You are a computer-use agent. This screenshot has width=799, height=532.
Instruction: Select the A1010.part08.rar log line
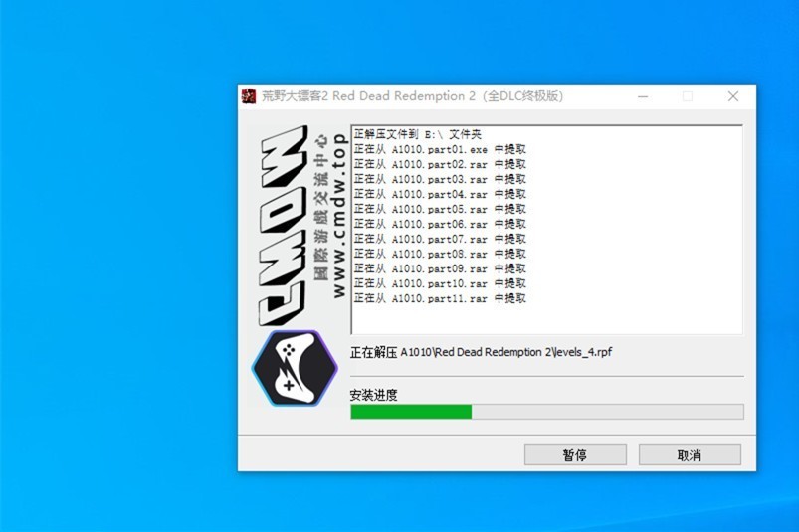(440, 254)
